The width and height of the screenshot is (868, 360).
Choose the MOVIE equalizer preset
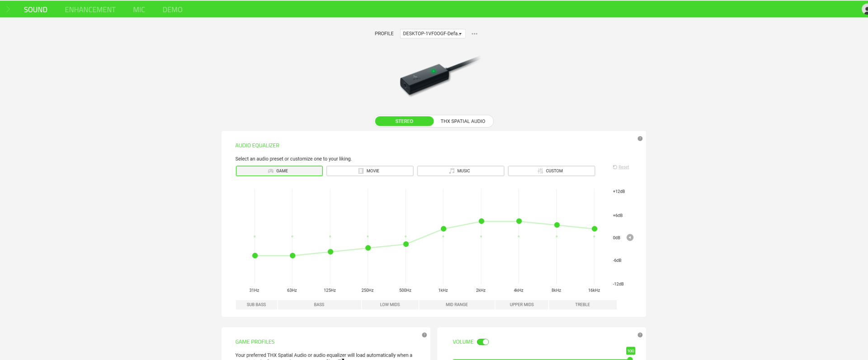(x=370, y=171)
